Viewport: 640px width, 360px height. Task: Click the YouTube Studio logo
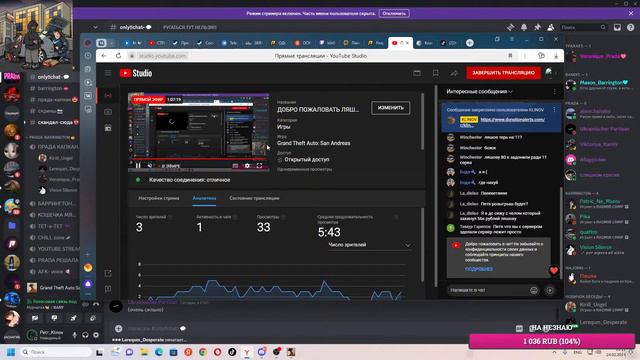coord(136,73)
